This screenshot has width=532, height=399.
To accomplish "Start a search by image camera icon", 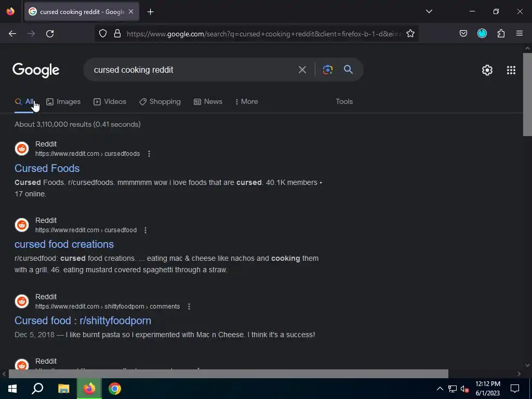I will pos(327,70).
